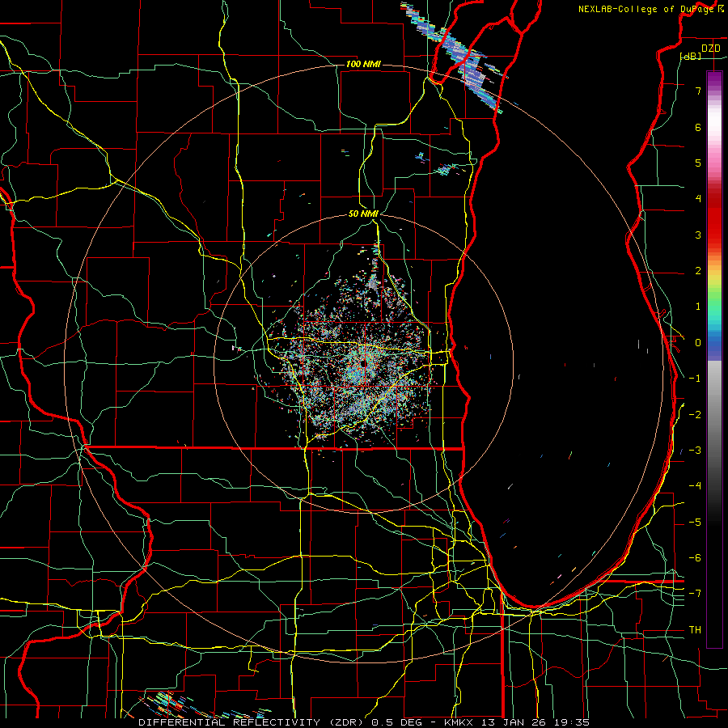Click the "3" value on the color scale

[698, 235]
